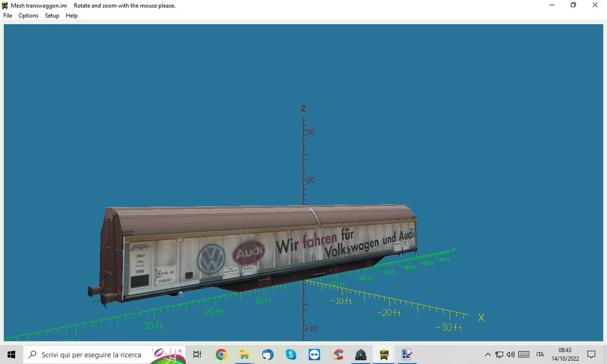Click the Windows search box
The image size is (607, 364).
pyautogui.click(x=104, y=354)
